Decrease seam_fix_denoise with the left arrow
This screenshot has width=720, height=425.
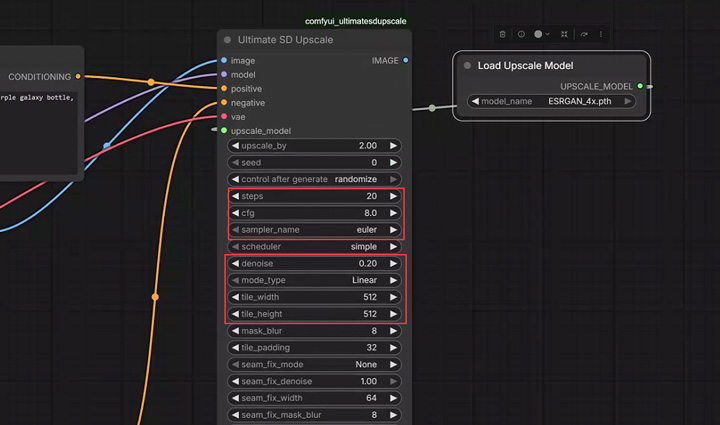(x=235, y=381)
